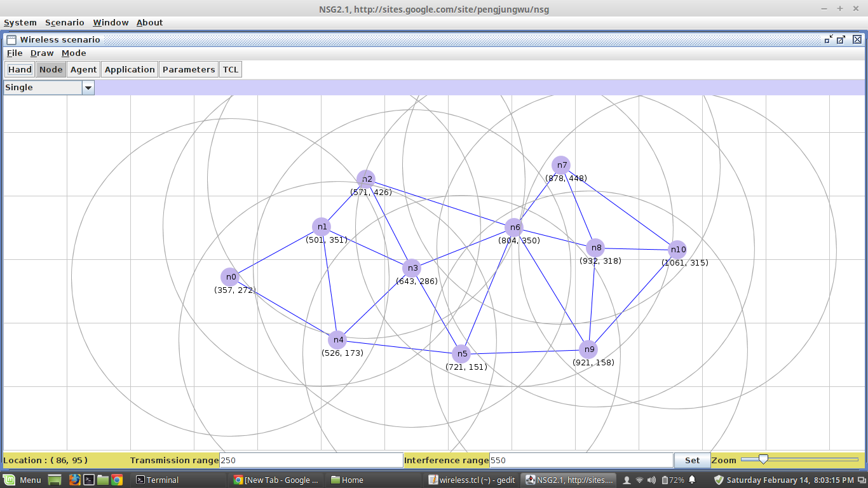Open the Draw menu
Screen dimensions: 868x488
(x=41, y=53)
